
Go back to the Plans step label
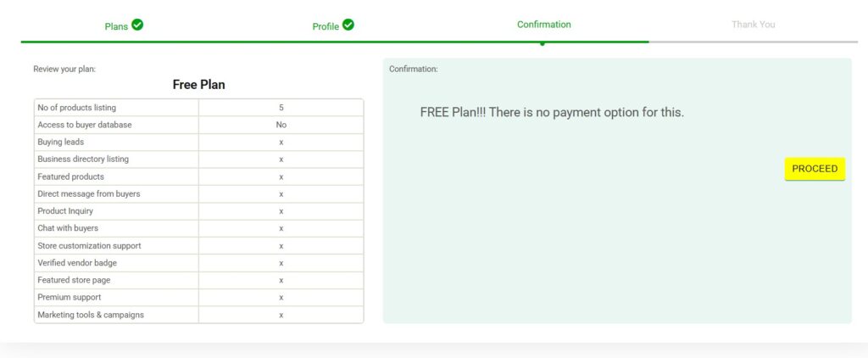click(116, 26)
